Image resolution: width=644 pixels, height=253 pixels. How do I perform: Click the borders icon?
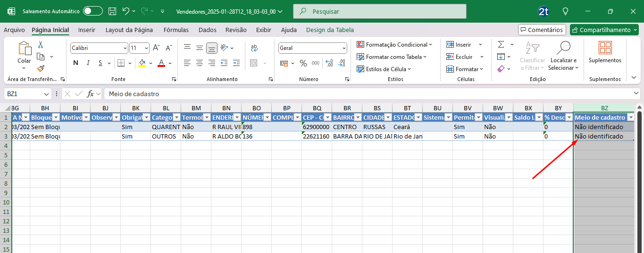point(121,63)
